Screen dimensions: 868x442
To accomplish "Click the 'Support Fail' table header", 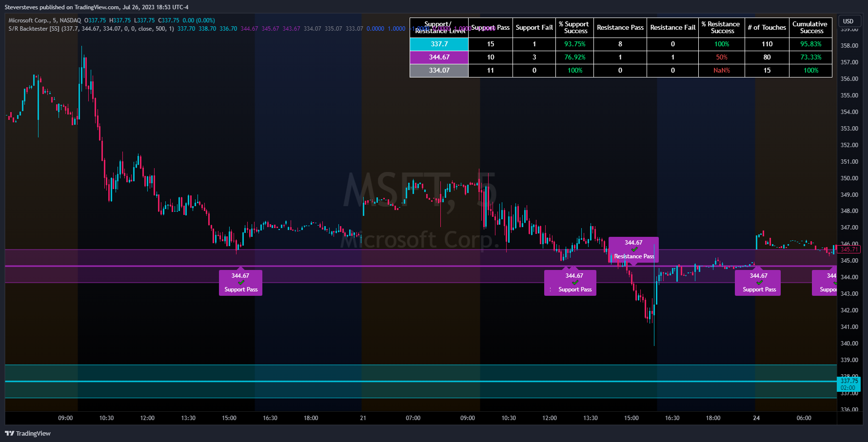I will point(534,28).
